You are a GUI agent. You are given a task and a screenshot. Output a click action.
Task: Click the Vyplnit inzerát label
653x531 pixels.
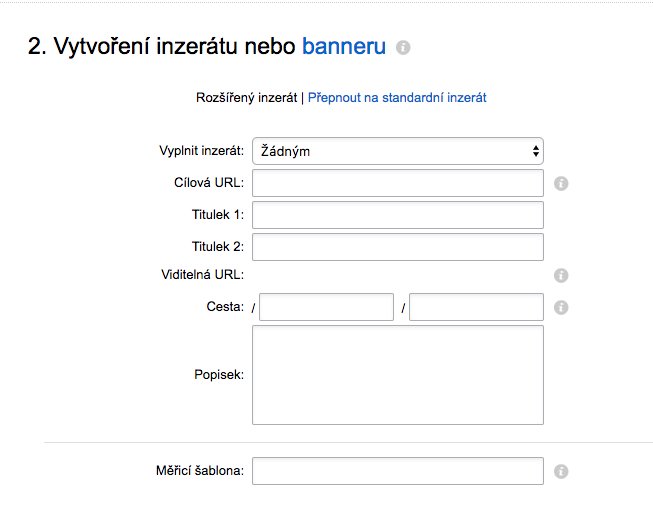pos(202,151)
